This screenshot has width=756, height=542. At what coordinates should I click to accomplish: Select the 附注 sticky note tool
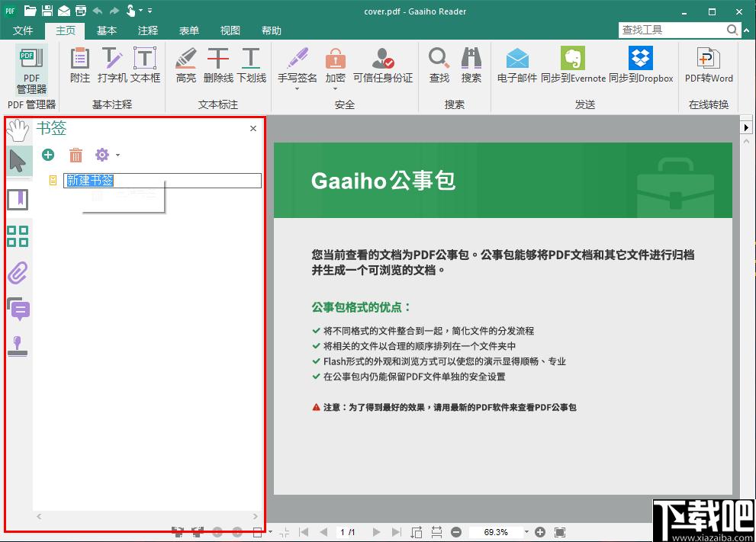pos(79,65)
